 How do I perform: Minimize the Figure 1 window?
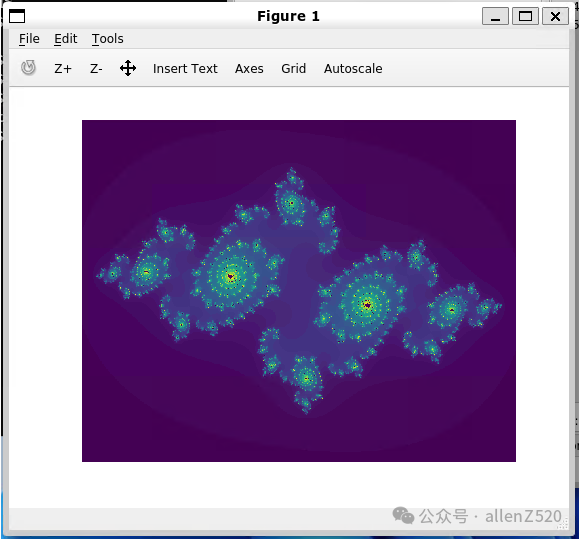495,16
